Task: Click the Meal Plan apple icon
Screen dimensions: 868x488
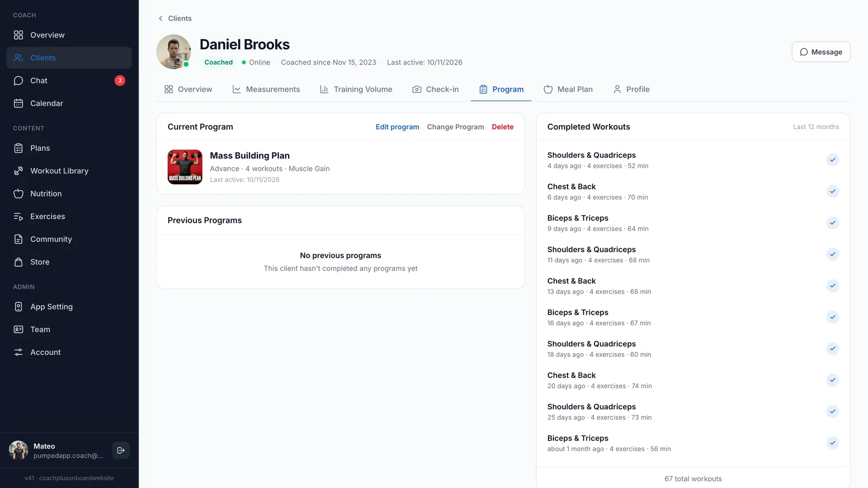Action: (x=548, y=89)
